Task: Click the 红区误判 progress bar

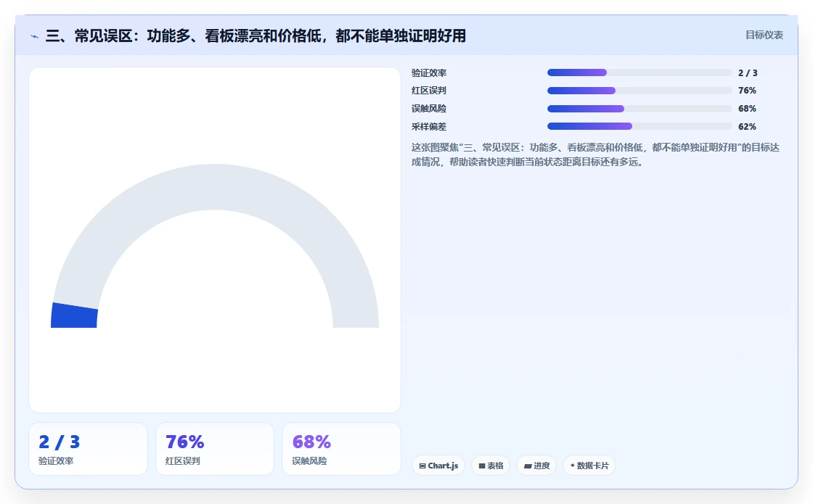Action: pos(640,91)
